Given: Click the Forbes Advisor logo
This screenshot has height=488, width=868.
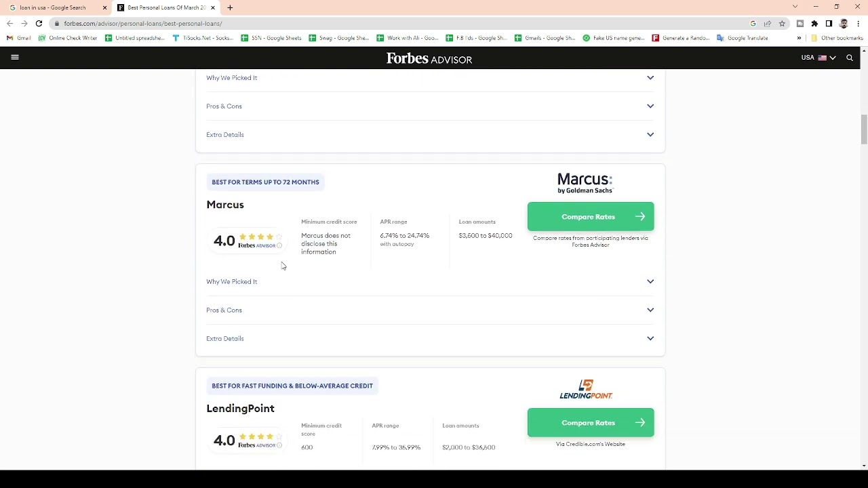Looking at the screenshot, I should click(x=429, y=58).
